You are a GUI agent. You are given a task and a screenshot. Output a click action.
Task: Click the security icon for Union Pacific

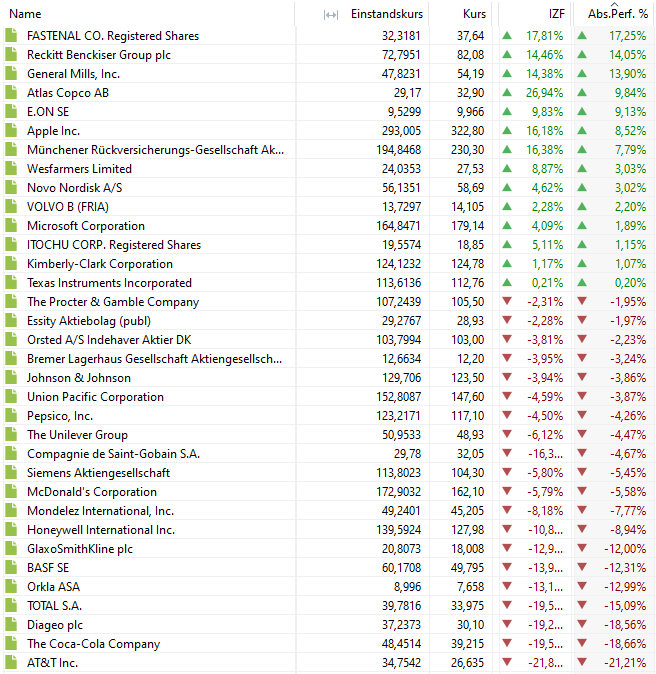(11, 396)
